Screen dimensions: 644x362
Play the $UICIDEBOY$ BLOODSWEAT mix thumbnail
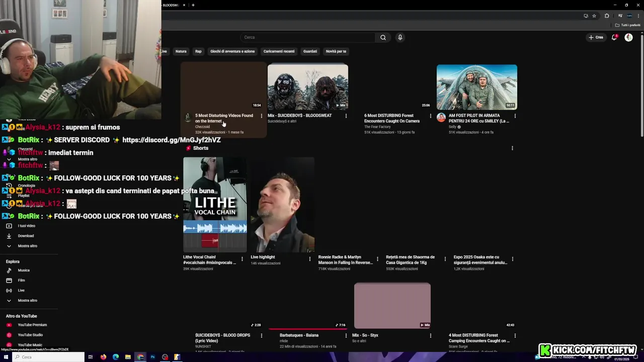pyautogui.click(x=308, y=87)
